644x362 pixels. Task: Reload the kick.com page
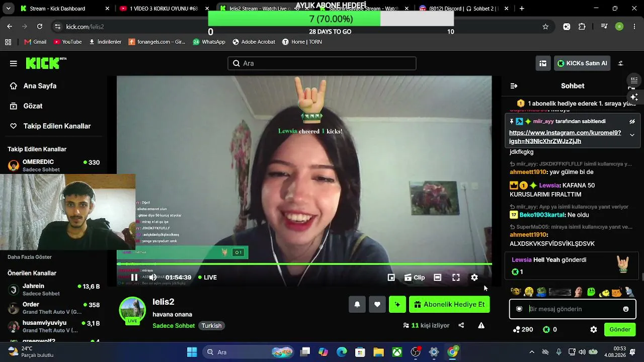pos(40,27)
